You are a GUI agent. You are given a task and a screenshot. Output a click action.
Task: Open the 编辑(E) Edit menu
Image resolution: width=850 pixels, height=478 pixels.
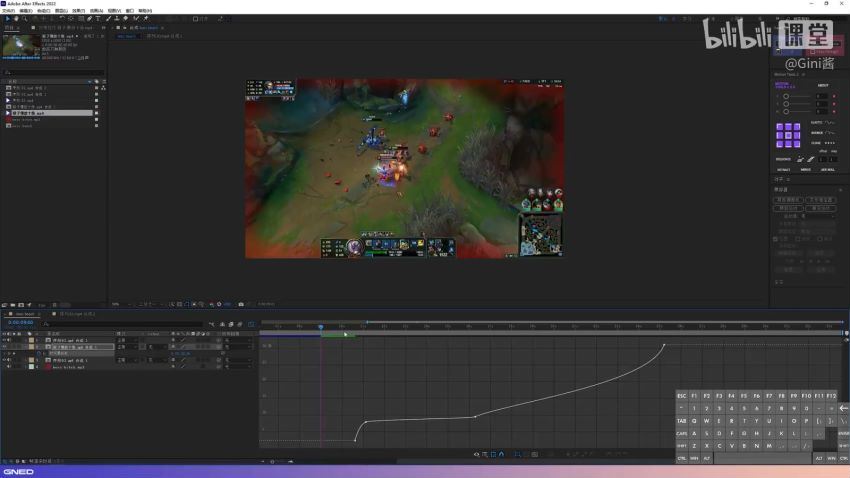(x=26, y=11)
